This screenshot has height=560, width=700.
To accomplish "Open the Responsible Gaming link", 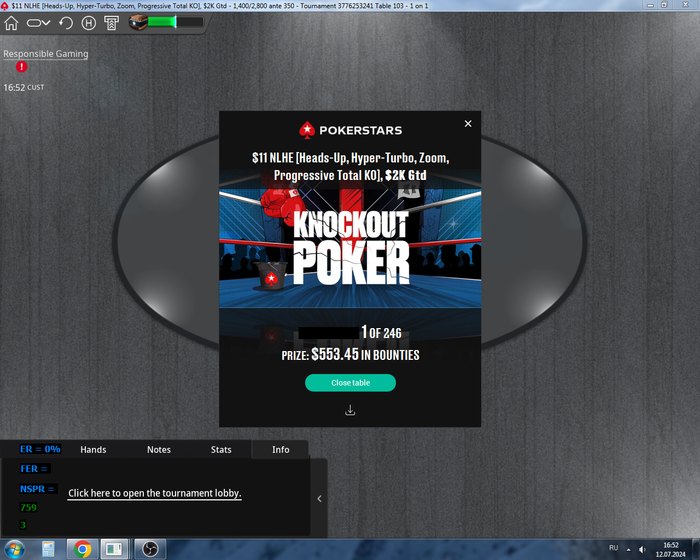I will click(x=46, y=54).
